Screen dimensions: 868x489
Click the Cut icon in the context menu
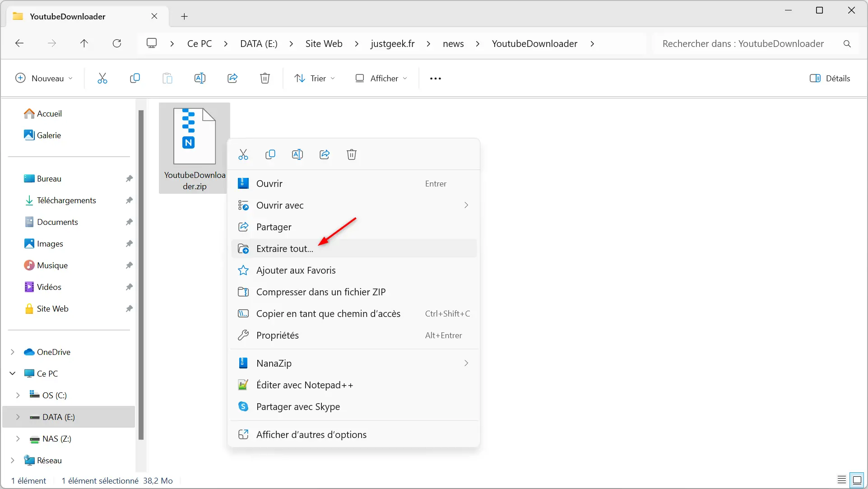coord(243,155)
